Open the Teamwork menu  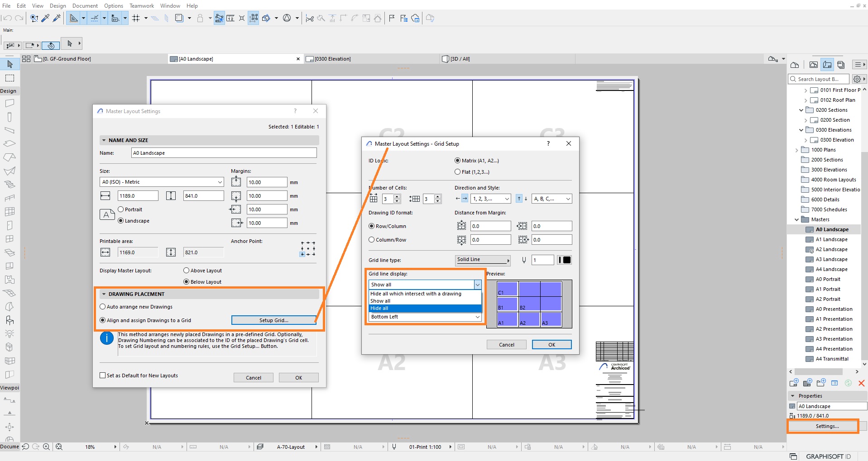click(x=141, y=6)
